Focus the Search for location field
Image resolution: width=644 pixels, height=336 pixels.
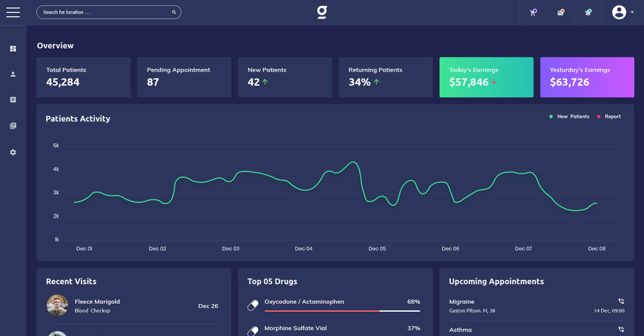tap(105, 12)
